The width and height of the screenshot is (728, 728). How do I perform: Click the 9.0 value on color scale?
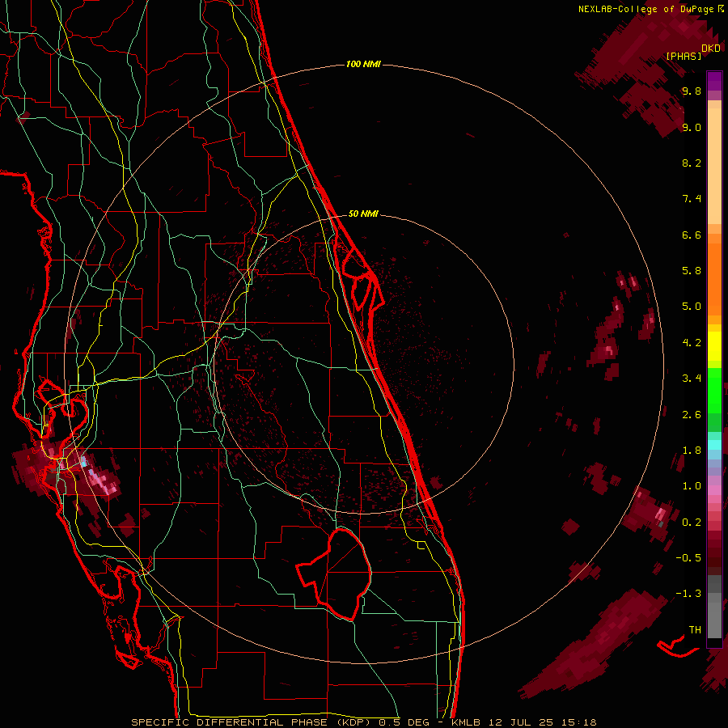click(x=692, y=127)
